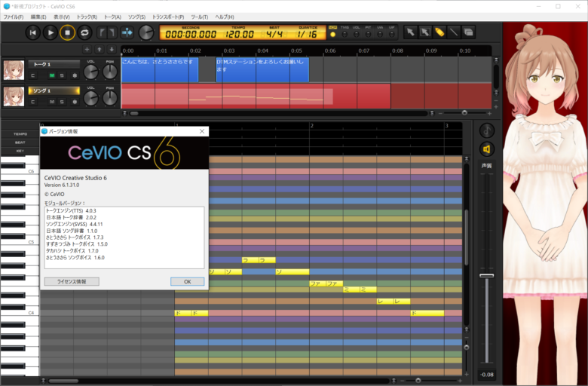Select the yellow pencil draw tool
The image size is (588, 386).
pos(439,32)
